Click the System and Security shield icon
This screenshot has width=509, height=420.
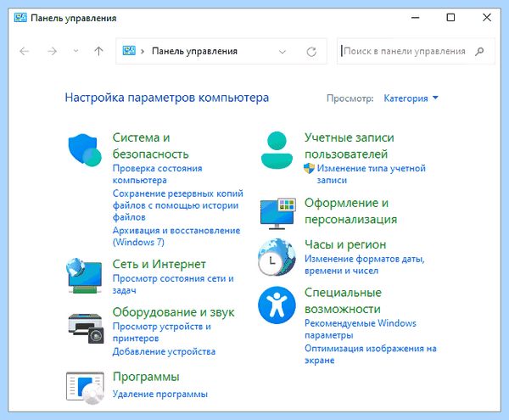(85, 150)
